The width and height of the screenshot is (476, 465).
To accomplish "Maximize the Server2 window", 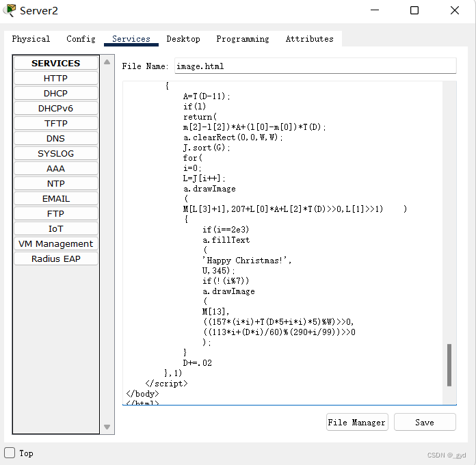I will [414, 10].
